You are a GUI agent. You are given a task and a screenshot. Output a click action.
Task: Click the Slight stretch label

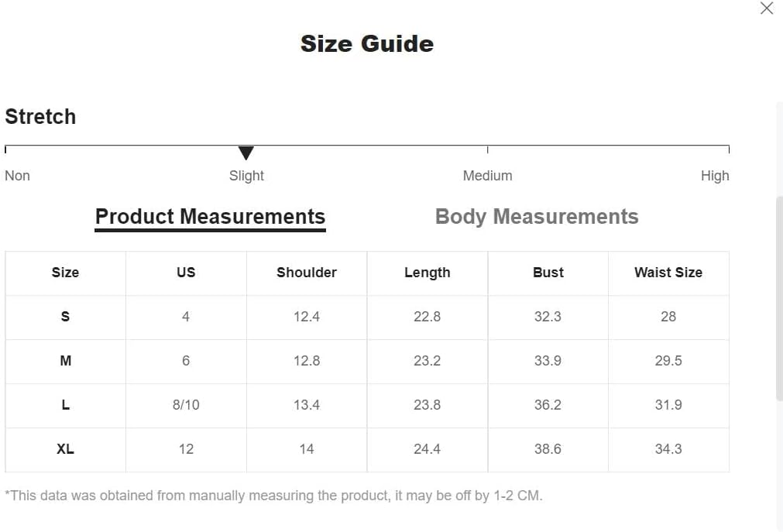(x=246, y=176)
